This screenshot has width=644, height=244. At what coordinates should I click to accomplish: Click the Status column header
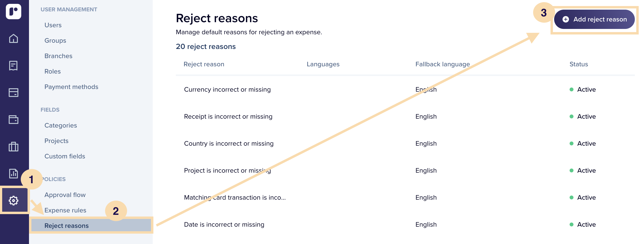[579, 64]
